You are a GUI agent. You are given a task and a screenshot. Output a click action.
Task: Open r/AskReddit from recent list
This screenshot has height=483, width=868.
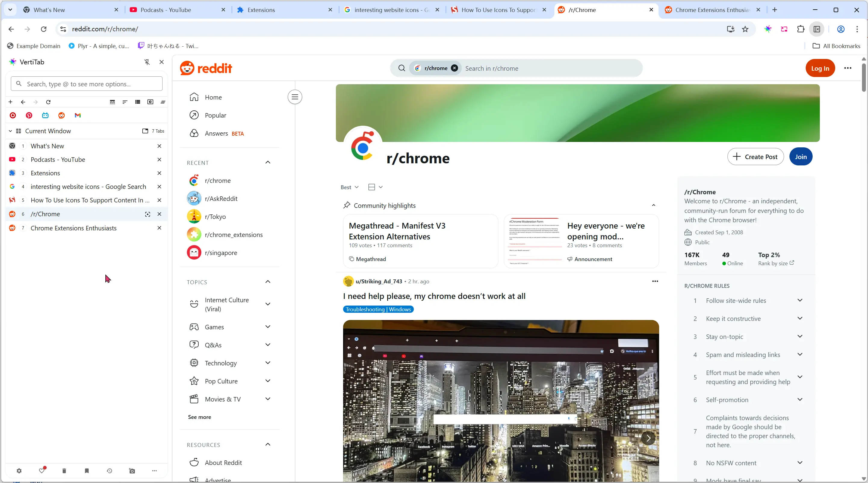221,199
